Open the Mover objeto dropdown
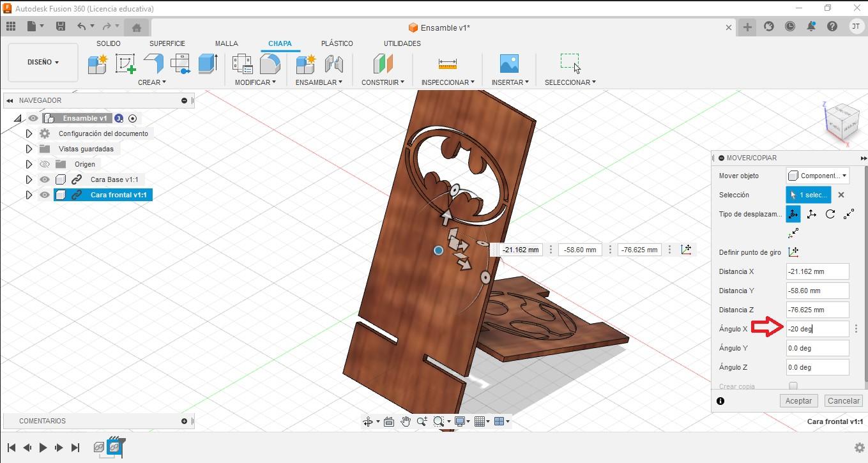The width and height of the screenshot is (868, 463). 817,175
